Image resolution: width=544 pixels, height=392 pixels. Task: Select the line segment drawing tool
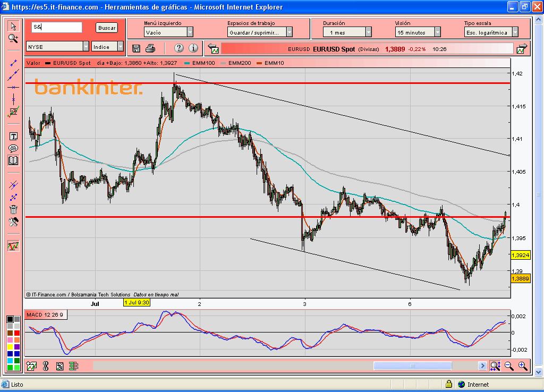(x=13, y=63)
